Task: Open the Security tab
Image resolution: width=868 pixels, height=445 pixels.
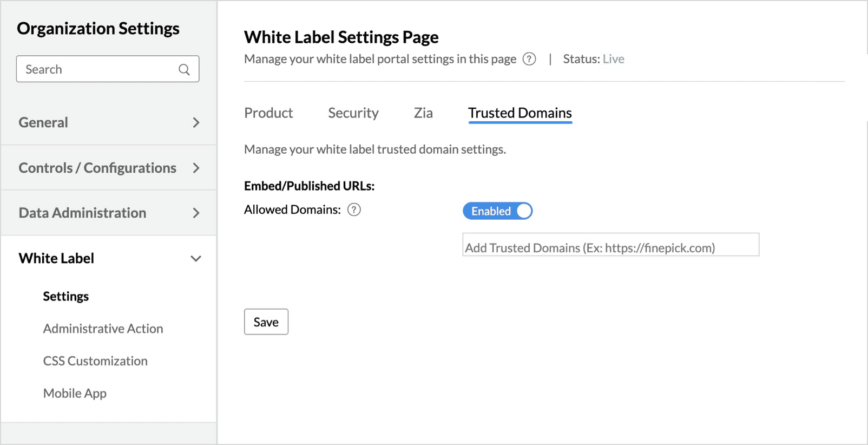Action: (353, 113)
